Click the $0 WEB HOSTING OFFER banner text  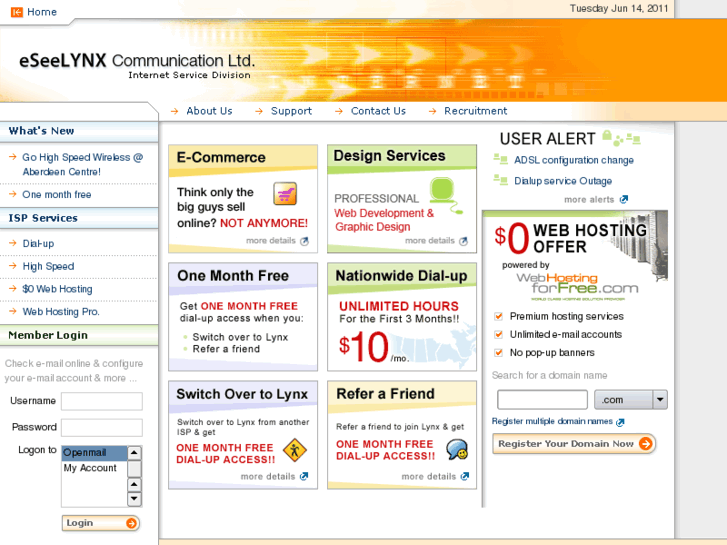(570, 238)
